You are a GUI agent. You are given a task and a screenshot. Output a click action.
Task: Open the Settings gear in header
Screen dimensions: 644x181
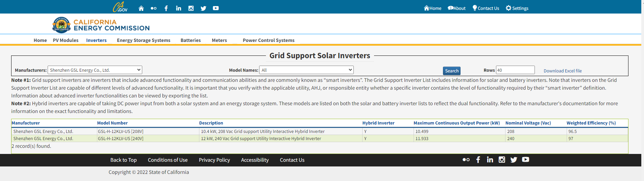tap(517, 8)
